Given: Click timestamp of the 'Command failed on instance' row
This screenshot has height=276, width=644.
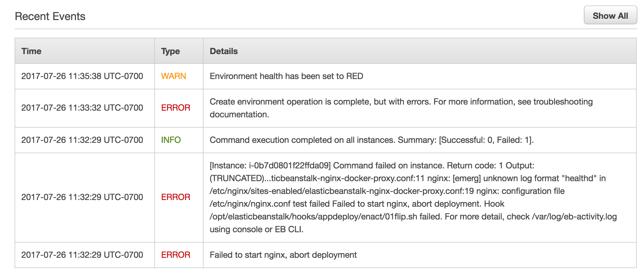Looking at the screenshot, I should tap(82, 197).
